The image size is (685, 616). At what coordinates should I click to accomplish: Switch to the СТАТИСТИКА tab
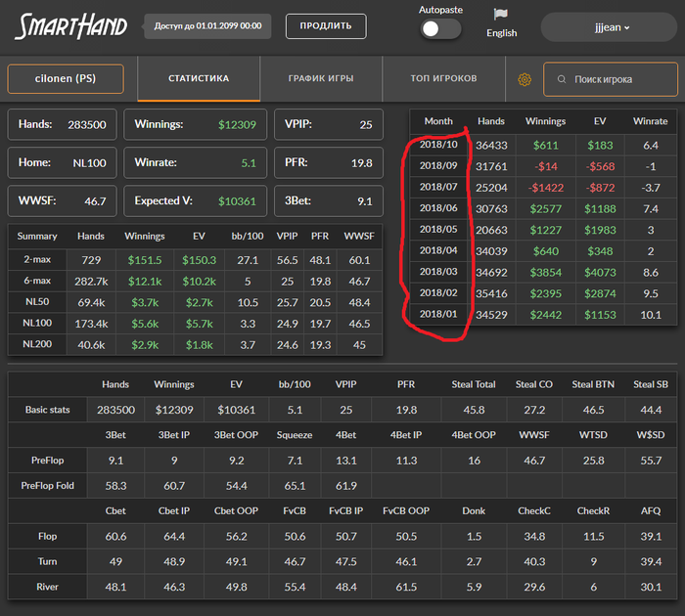tap(199, 78)
